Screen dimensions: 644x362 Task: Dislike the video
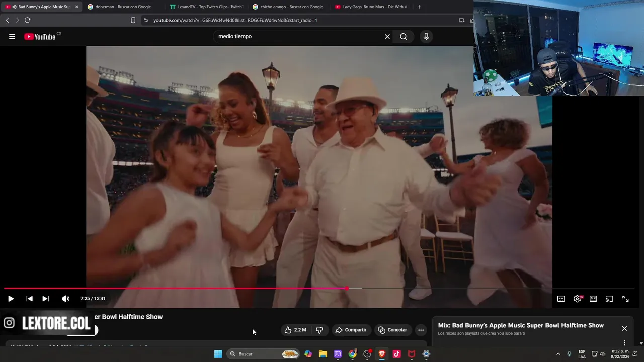click(x=319, y=330)
